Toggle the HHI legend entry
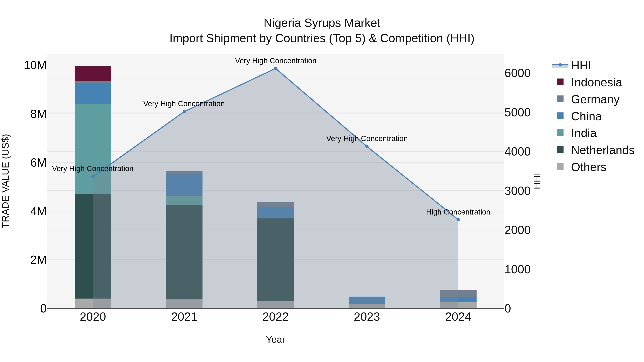 (x=572, y=65)
